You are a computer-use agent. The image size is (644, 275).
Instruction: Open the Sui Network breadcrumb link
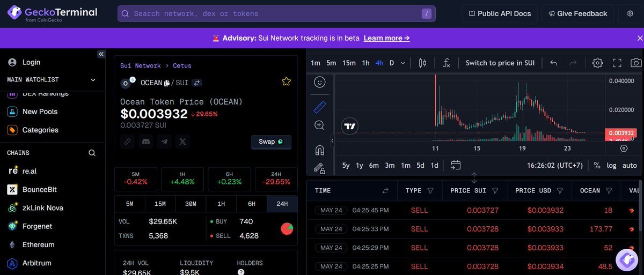(x=140, y=65)
